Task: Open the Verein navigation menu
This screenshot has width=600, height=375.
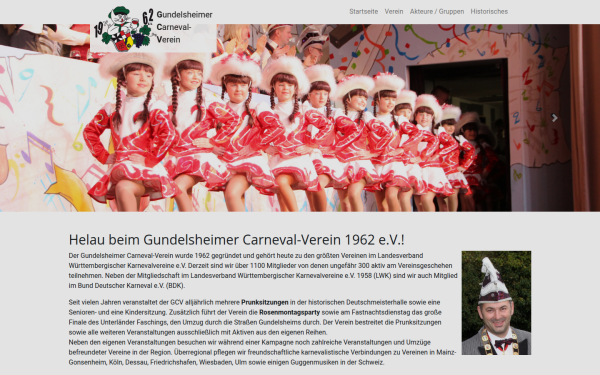Action: [394, 11]
